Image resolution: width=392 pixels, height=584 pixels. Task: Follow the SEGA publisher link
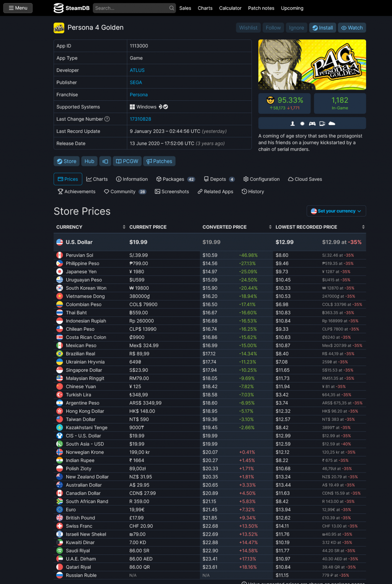point(136,82)
